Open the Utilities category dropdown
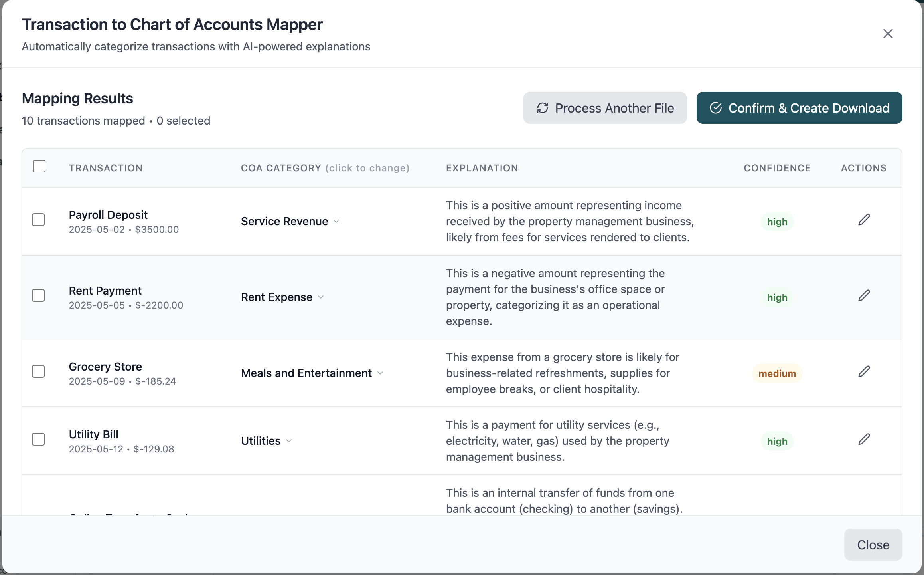The image size is (924, 575). pyautogui.click(x=266, y=441)
